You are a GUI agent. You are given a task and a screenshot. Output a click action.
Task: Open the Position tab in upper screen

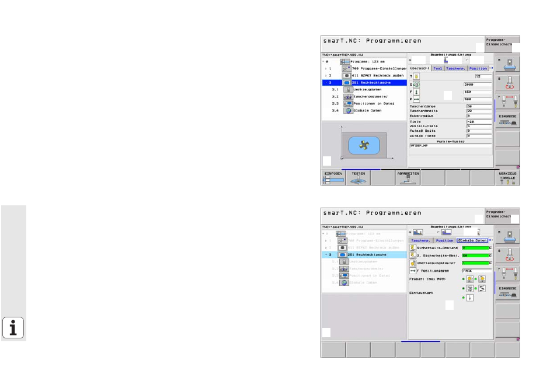[x=478, y=68]
